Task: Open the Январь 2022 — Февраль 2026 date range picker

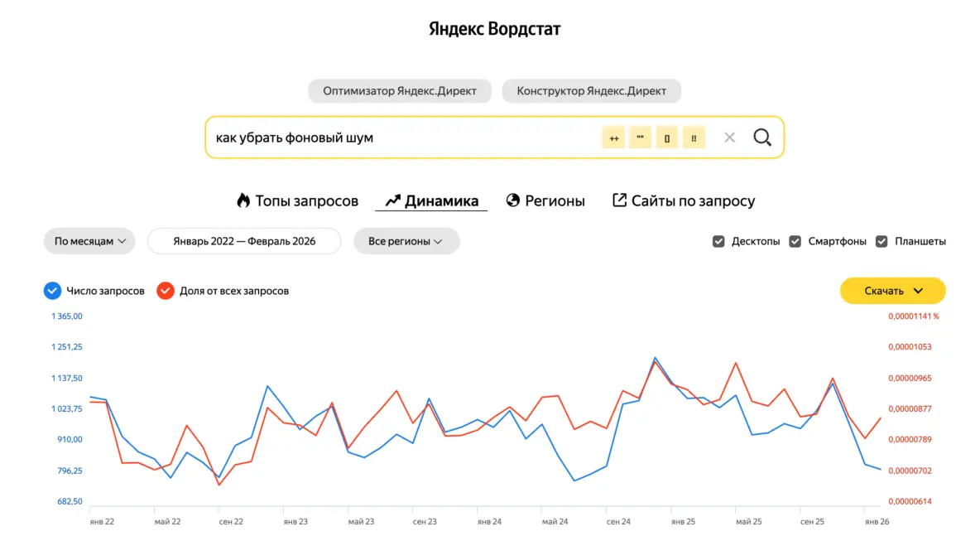Action: click(244, 241)
